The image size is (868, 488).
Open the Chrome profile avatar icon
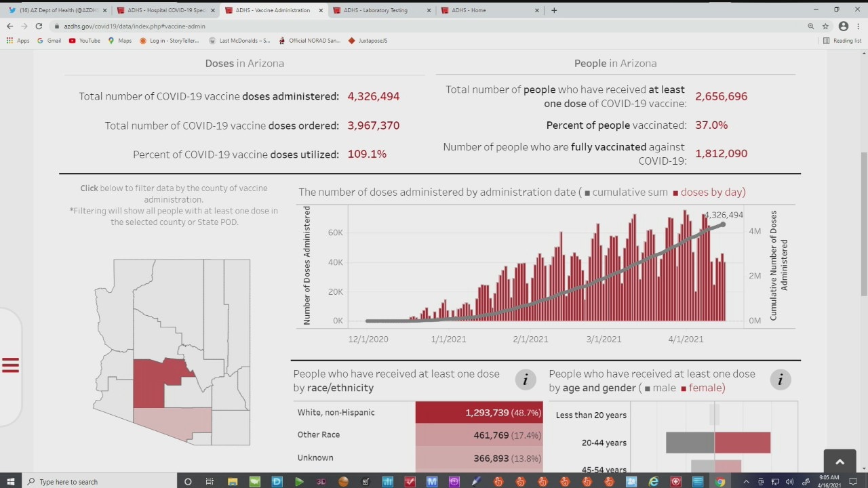click(844, 26)
